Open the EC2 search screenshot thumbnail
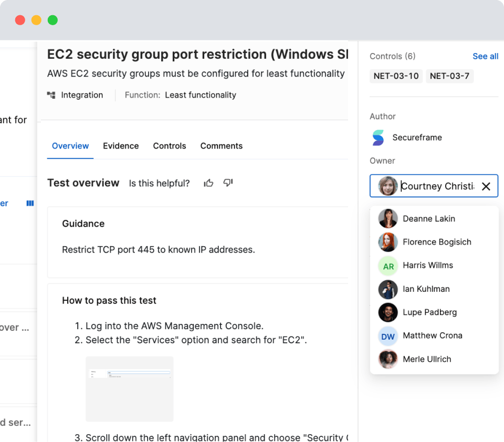Viewport: 504px width, 442px height. [x=130, y=388]
